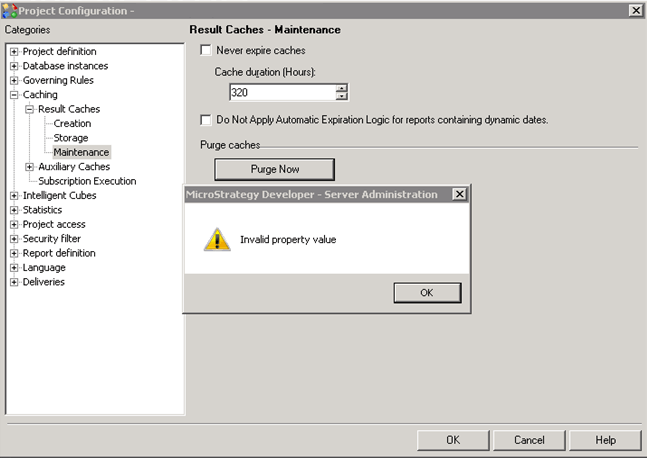Click OK in the error dialog
Image resolution: width=647 pixels, height=458 pixels.
tap(426, 293)
